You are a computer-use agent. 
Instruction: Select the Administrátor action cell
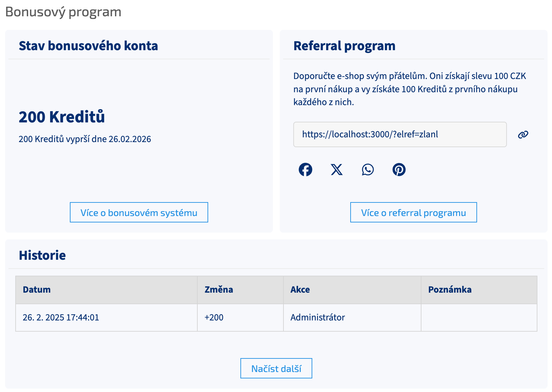pyautogui.click(x=317, y=317)
